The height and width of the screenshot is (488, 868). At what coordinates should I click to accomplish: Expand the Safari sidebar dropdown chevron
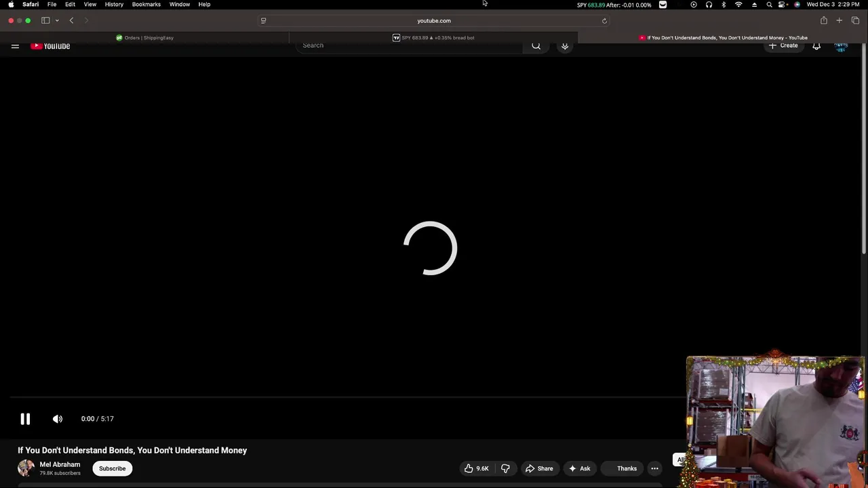pyautogui.click(x=57, y=20)
